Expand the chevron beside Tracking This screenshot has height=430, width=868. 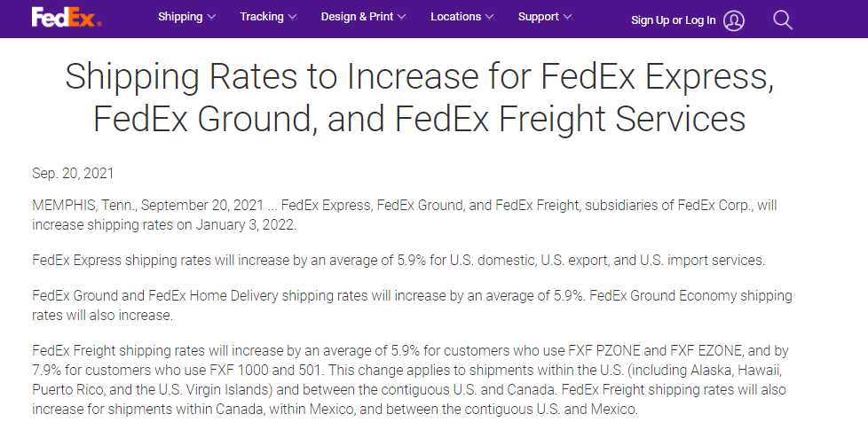(292, 17)
